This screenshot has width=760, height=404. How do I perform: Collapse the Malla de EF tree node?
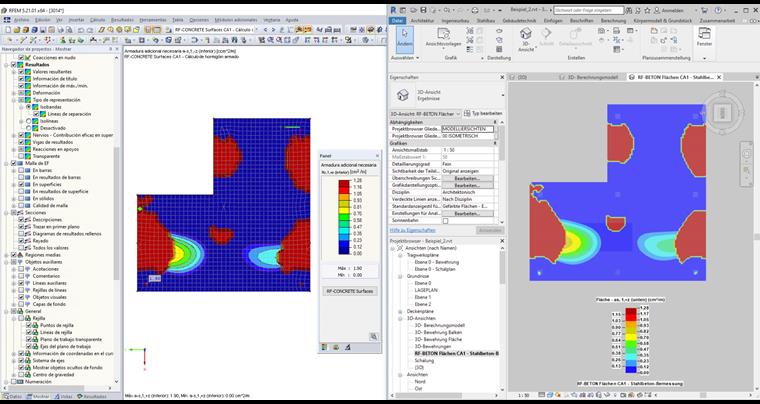point(6,163)
